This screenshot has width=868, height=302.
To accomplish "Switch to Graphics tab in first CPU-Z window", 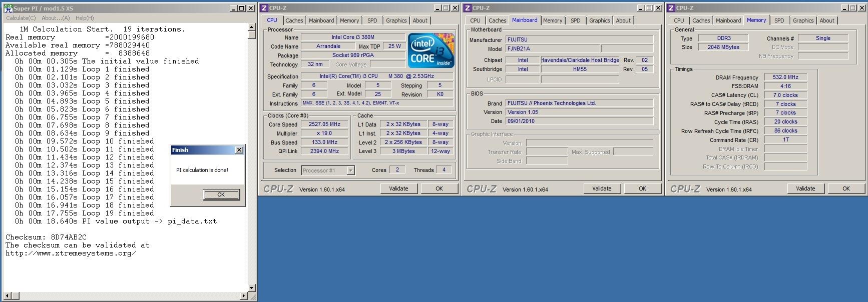I will click(396, 20).
